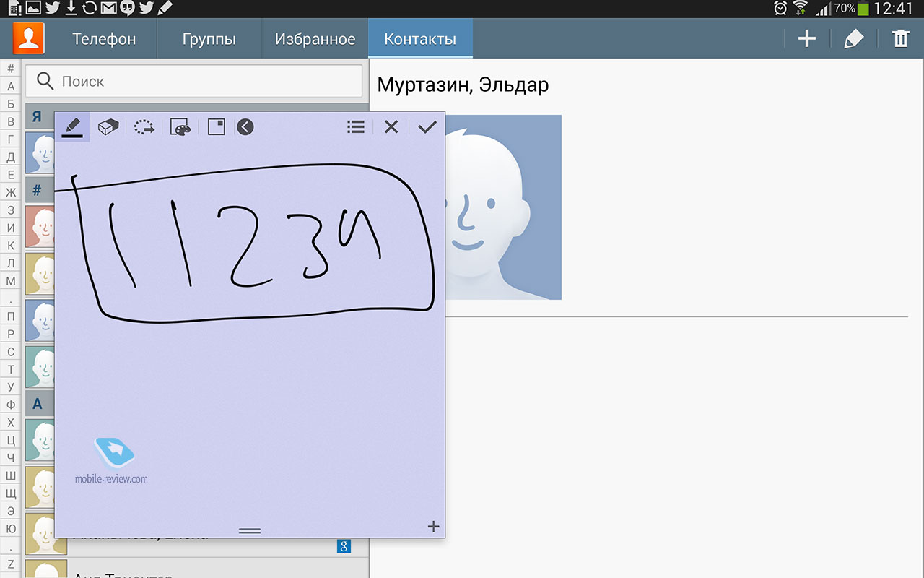Jump to letter Х in the index
This screenshot has width=924, height=578.
[x=11, y=423]
